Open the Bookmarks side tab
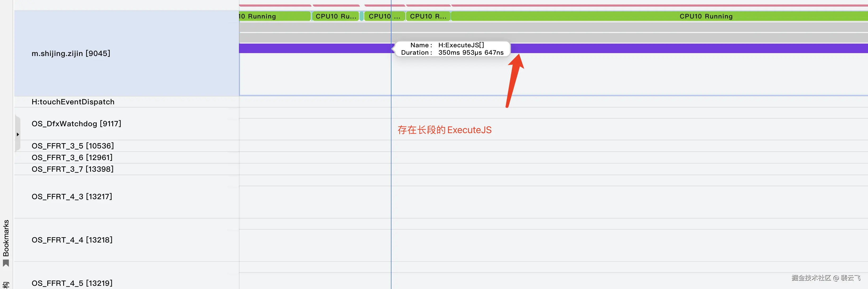868x289 pixels. point(6,238)
